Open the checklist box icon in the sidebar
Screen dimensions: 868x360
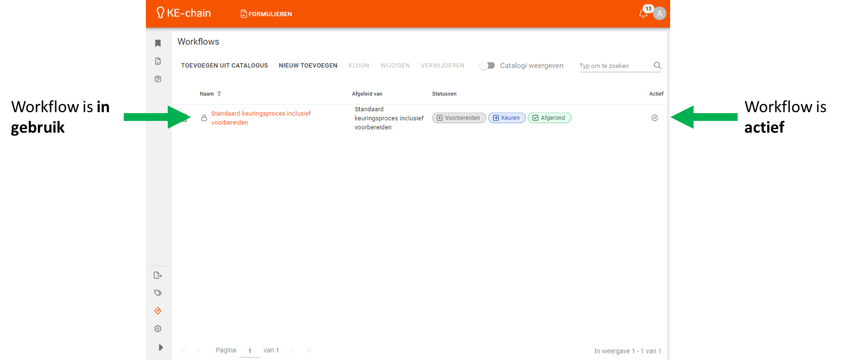coord(158,79)
